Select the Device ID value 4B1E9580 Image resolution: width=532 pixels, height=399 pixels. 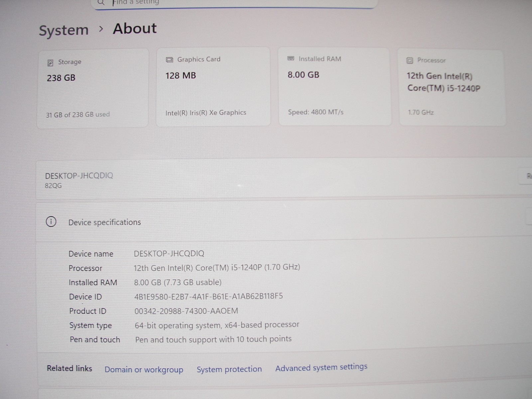coord(208,296)
